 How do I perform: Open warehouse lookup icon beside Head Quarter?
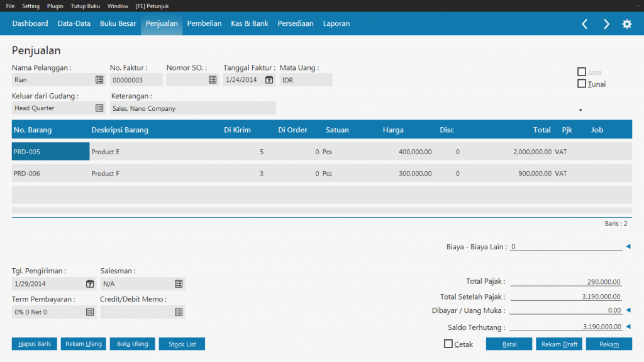tap(99, 108)
